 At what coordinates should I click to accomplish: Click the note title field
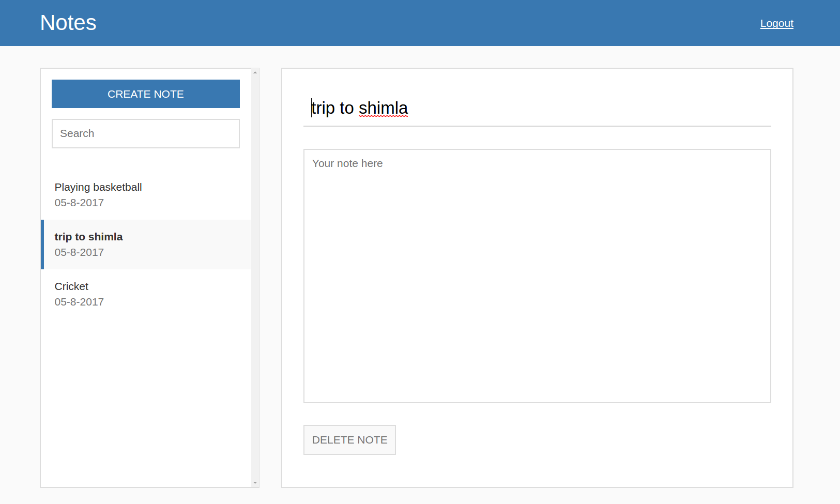(x=517, y=108)
